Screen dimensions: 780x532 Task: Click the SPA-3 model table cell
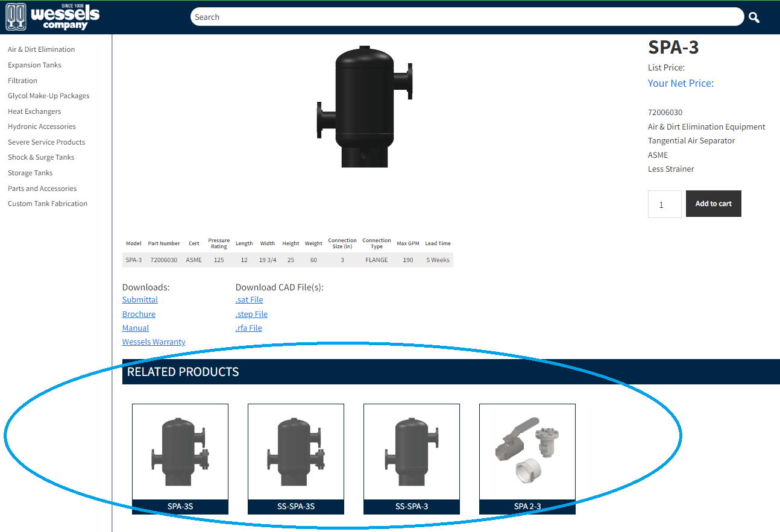click(134, 260)
